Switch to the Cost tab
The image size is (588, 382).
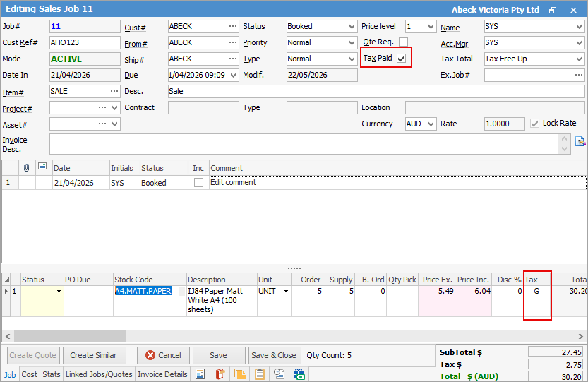pos(29,374)
